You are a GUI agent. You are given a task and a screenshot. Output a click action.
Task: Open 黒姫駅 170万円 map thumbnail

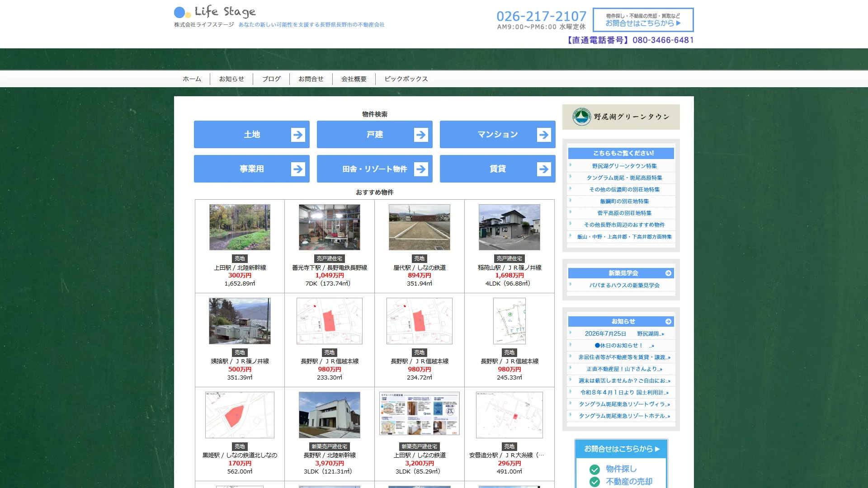pyautogui.click(x=240, y=415)
